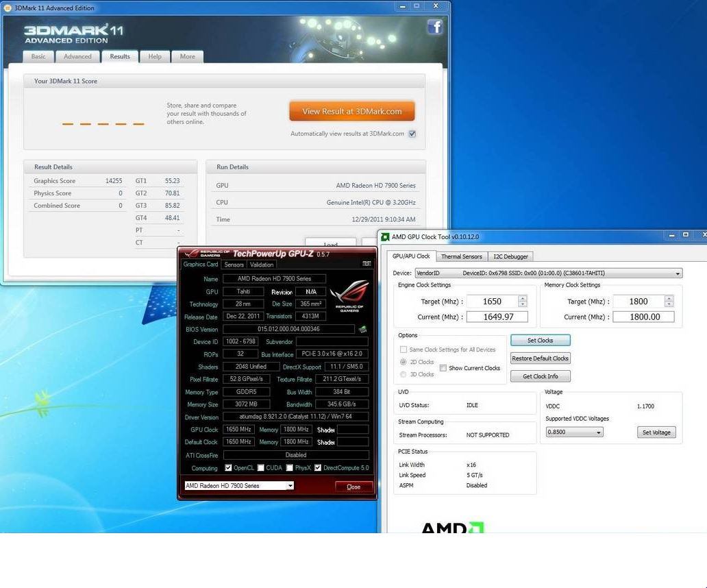Image resolution: width=707 pixels, height=588 pixels.
Task: Open the Facebook icon in 3DMark
Action: pyautogui.click(x=434, y=27)
